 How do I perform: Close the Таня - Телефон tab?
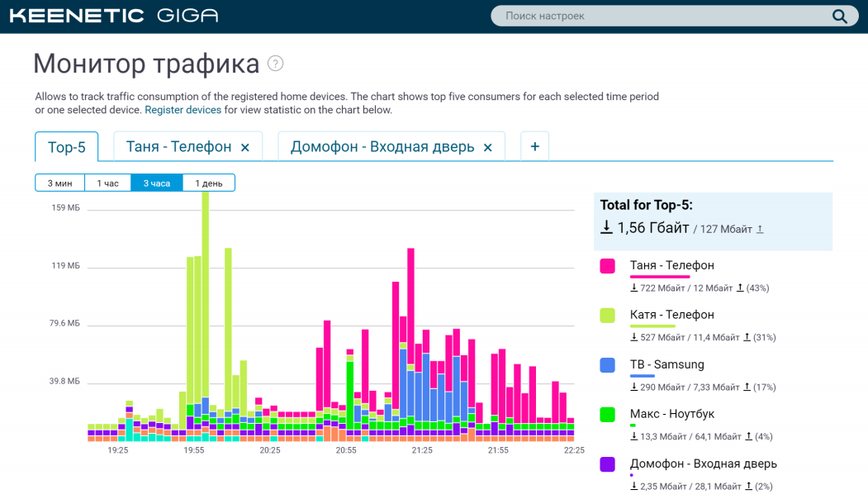pos(245,147)
